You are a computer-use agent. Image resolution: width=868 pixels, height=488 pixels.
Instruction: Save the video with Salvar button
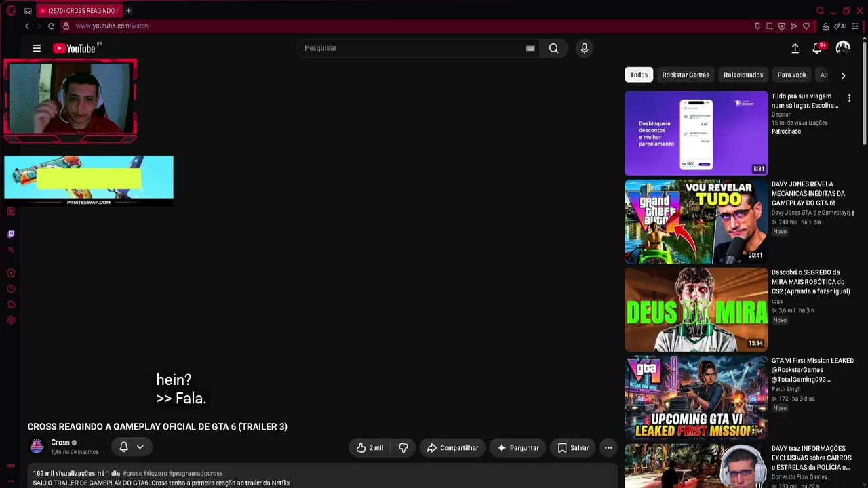click(x=573, y=448)
